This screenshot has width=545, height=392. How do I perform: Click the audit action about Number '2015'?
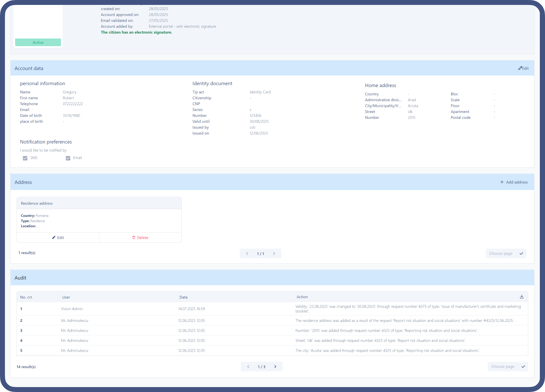pyautogui.click(x=387, y=331)
